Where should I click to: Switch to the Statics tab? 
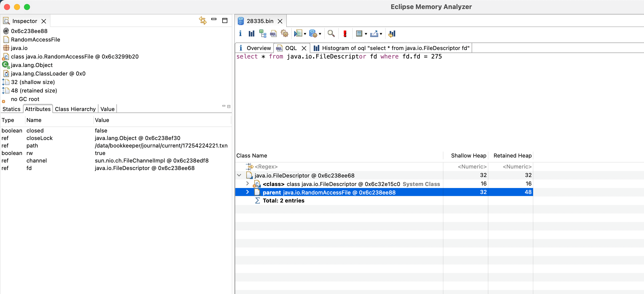click(11, 109)
